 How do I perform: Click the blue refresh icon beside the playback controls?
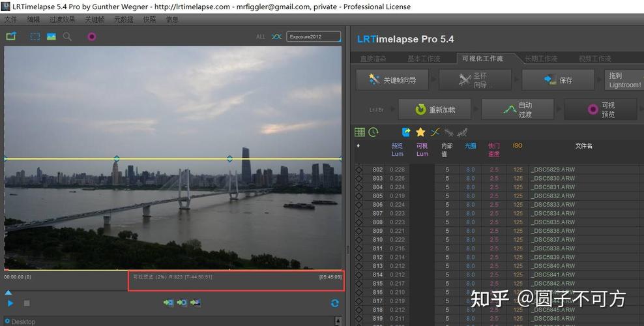click(335, 303)
